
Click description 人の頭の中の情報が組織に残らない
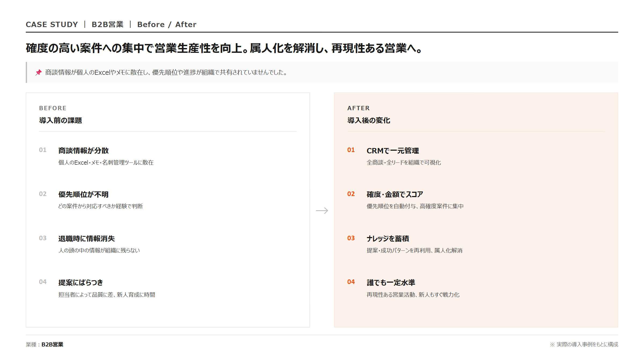pos(99,250)
